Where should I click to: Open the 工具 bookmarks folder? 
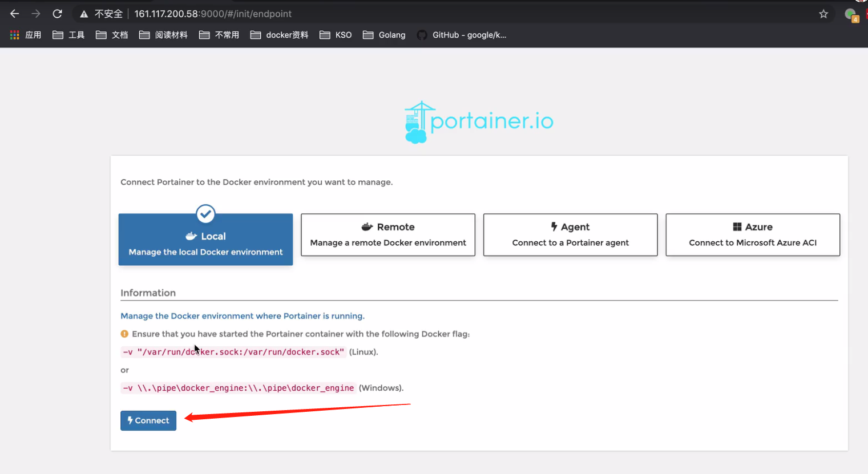click(68, 35)
